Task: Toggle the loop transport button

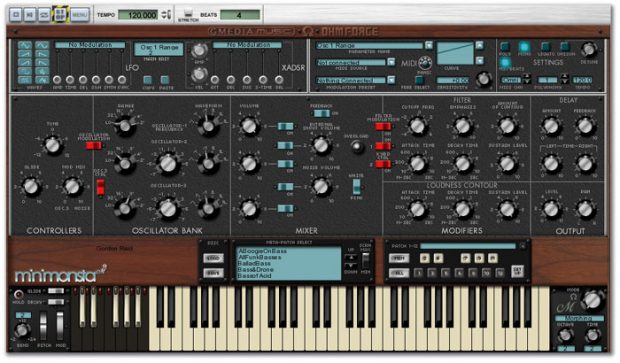Action: pyautogui.click(x=45, y=15)
